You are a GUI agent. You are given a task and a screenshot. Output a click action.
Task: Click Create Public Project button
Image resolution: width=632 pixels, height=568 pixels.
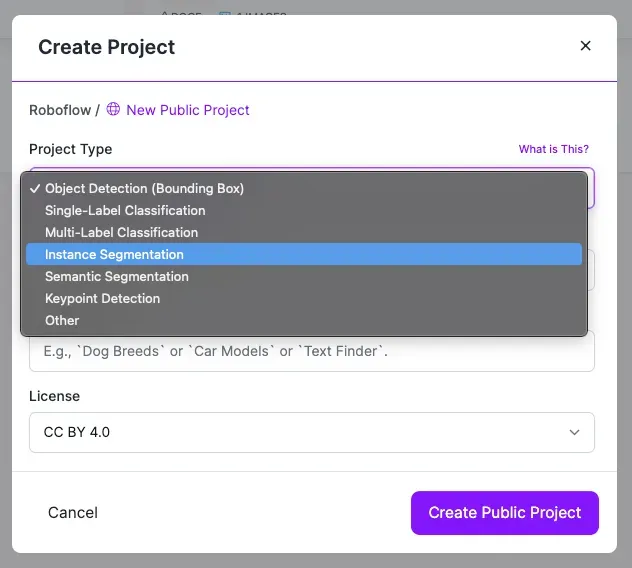point(504,513)
